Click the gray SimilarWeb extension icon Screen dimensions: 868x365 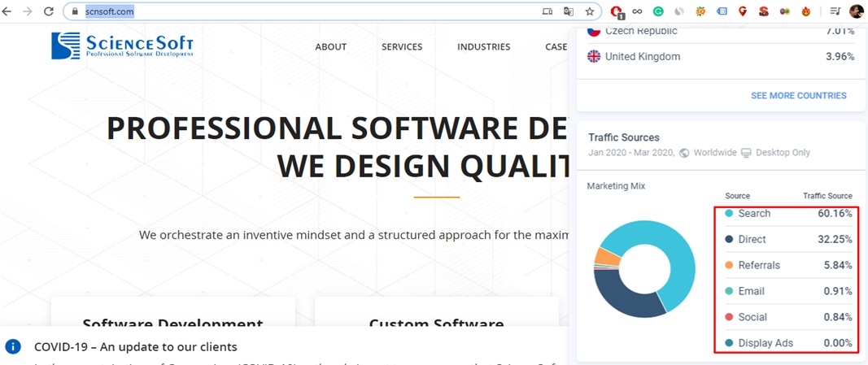pos(679,11)
